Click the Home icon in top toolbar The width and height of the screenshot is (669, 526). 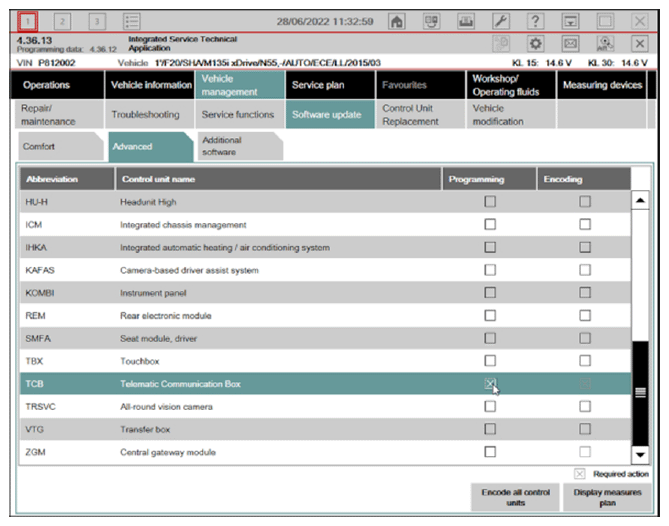397,21
